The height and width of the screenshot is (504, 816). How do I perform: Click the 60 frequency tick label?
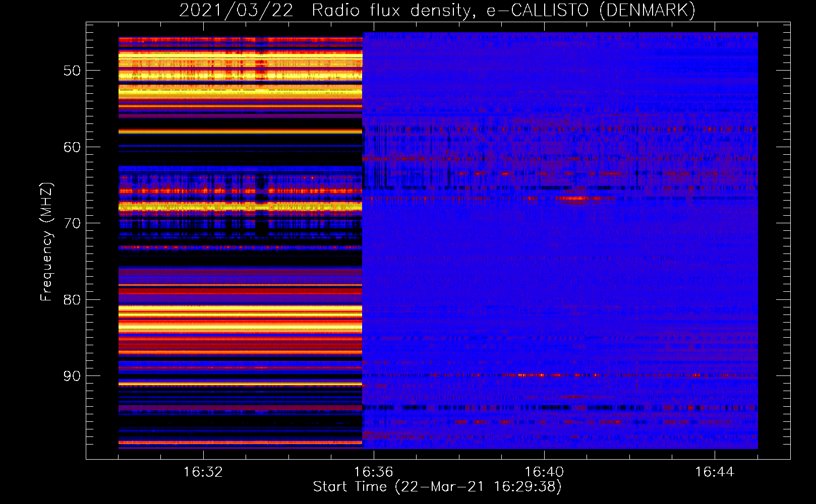point(72,147)
